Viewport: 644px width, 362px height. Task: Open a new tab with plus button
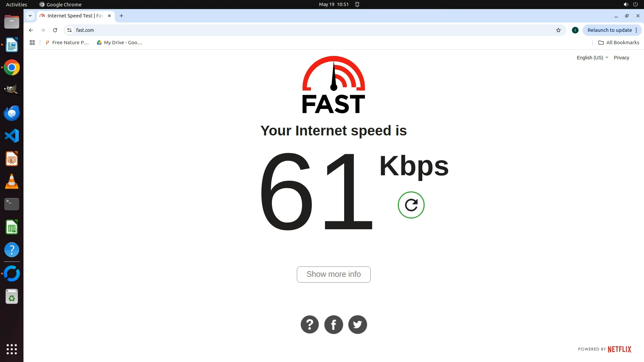(121, 16)
